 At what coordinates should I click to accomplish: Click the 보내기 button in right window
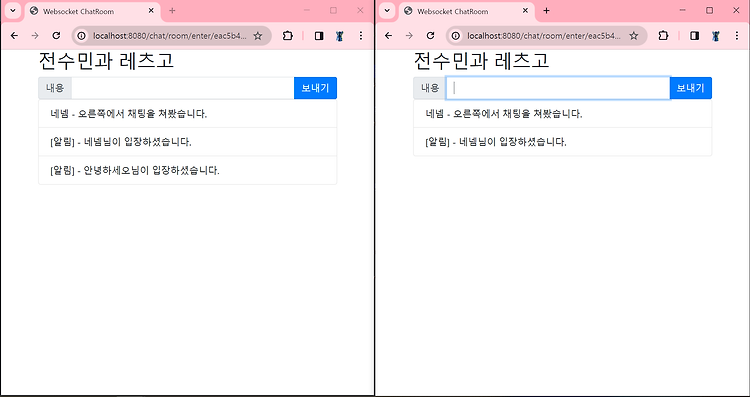(691, 88)
